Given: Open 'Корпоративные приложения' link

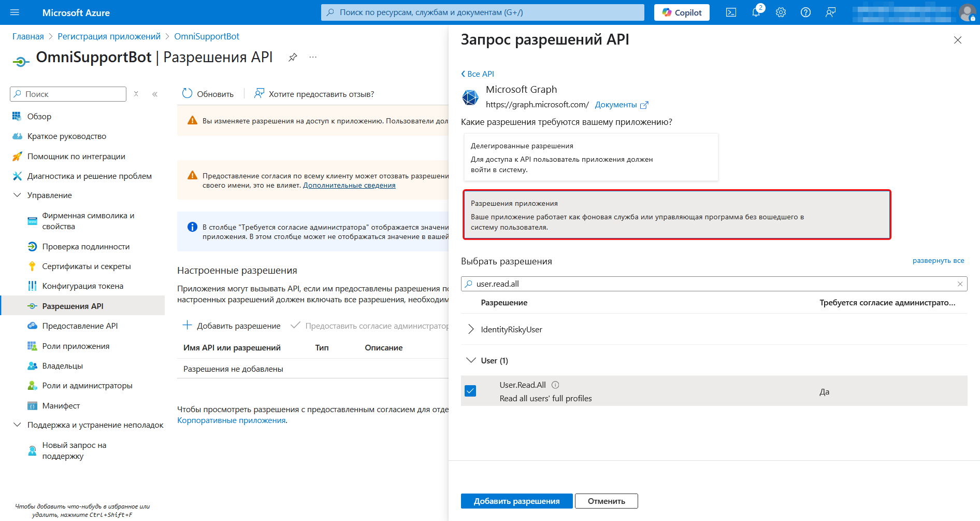Looking at the screenshot, I should 232,420.
